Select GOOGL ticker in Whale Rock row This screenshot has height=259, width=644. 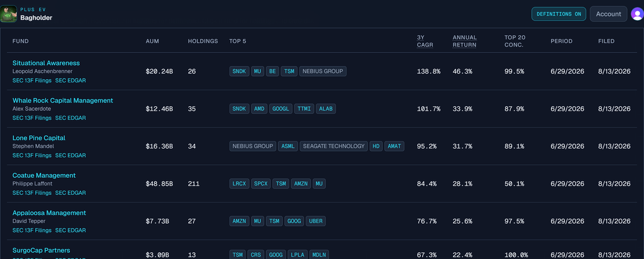point(281,109)
